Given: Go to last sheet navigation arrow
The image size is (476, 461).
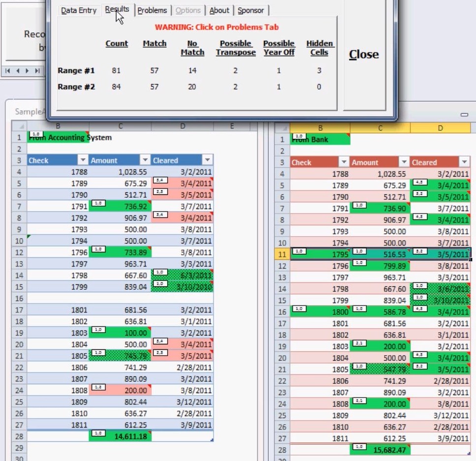Looking at the screenshot, I should click(x=37, y=71).
